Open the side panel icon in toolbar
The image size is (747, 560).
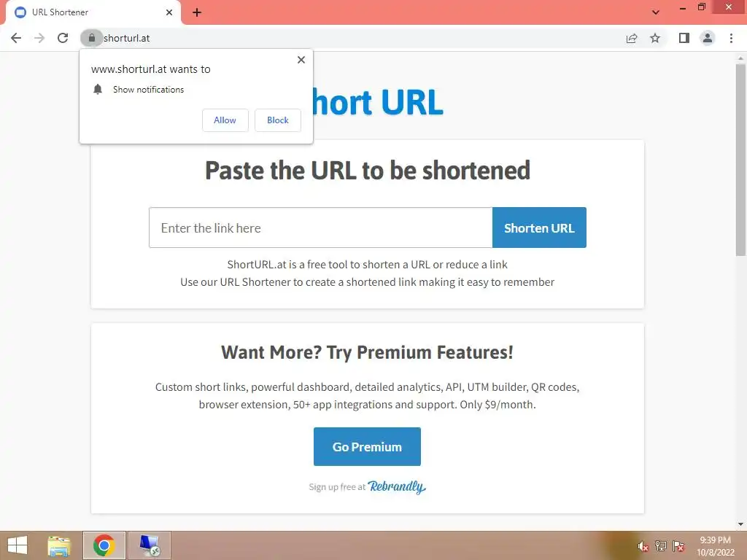[x=684, y=38]
